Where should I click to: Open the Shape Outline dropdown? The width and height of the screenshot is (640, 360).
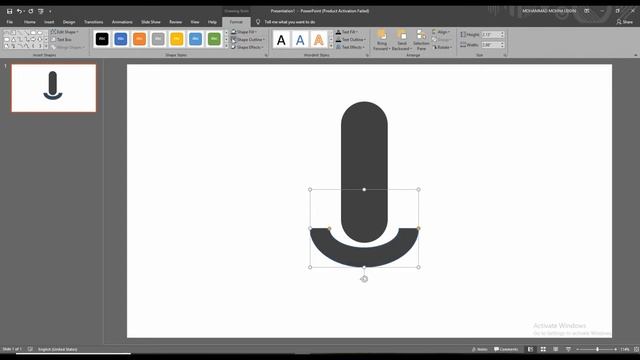pyautogui.click(x=248, y=40)
